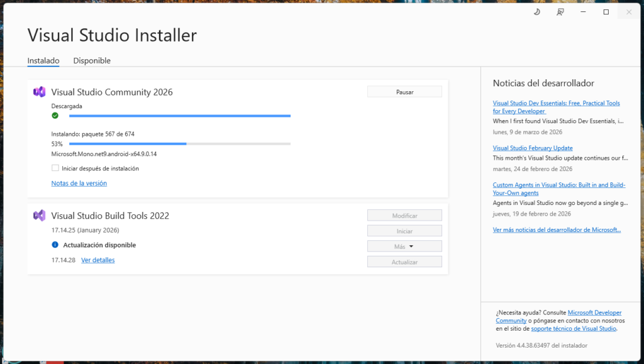644x364 pixels.
Task: Click the package installation progress bar
Action: click(179, 144)
